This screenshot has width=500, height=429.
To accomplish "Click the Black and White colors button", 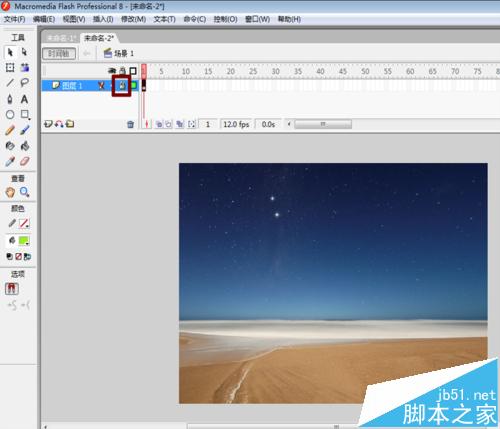I will tap(10, 256).
